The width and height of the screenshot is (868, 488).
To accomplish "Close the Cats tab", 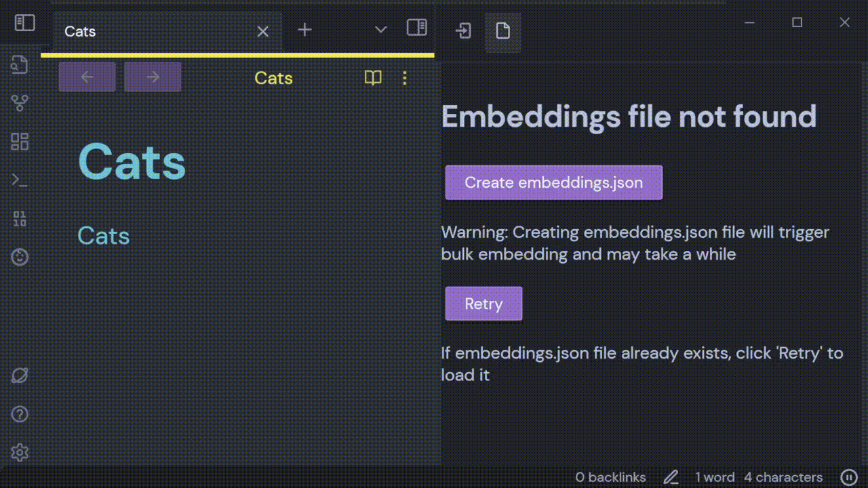I will (263, 31).
